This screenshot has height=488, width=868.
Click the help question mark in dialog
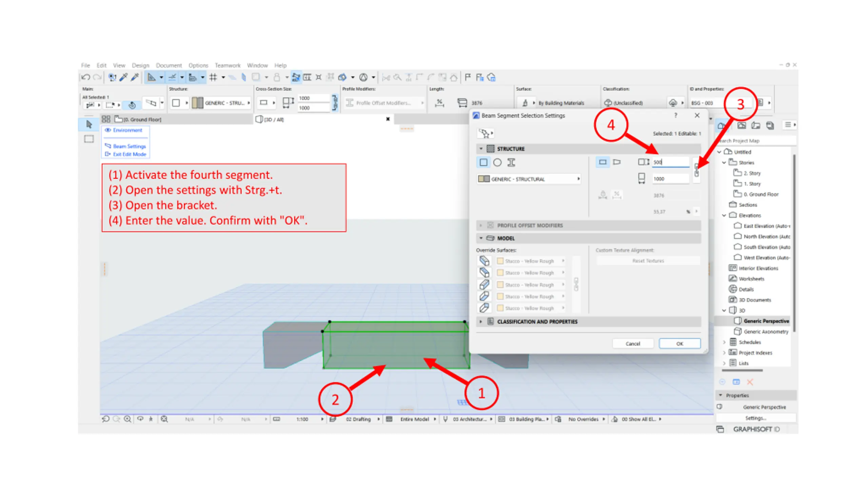[676, 115]
